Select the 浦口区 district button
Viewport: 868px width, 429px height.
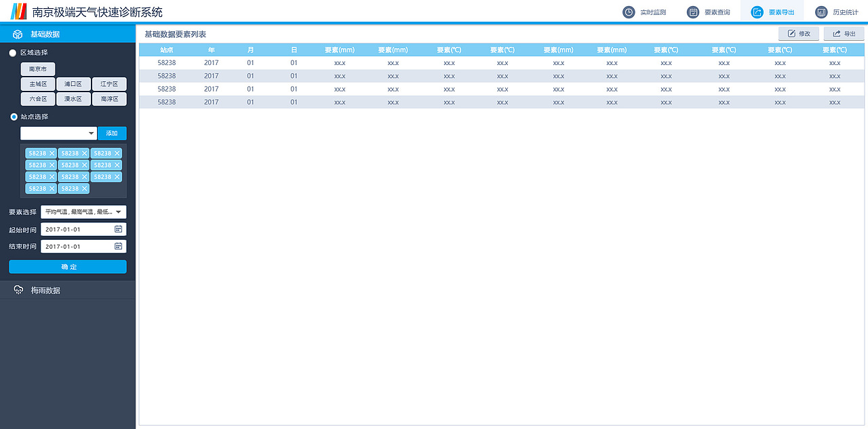point(73,84)
